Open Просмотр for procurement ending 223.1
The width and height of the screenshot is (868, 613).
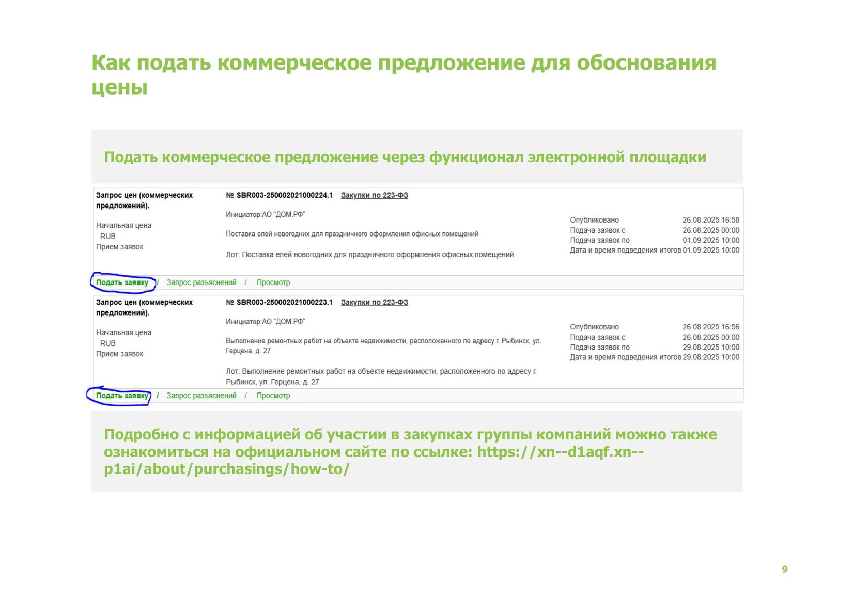click(x=273, y=396)
